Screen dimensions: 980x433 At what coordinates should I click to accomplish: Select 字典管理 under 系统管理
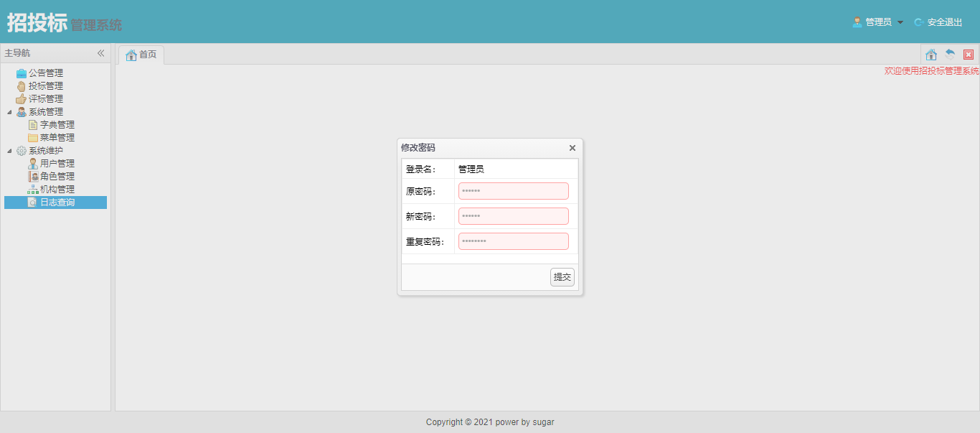click(x=57, y=125)
